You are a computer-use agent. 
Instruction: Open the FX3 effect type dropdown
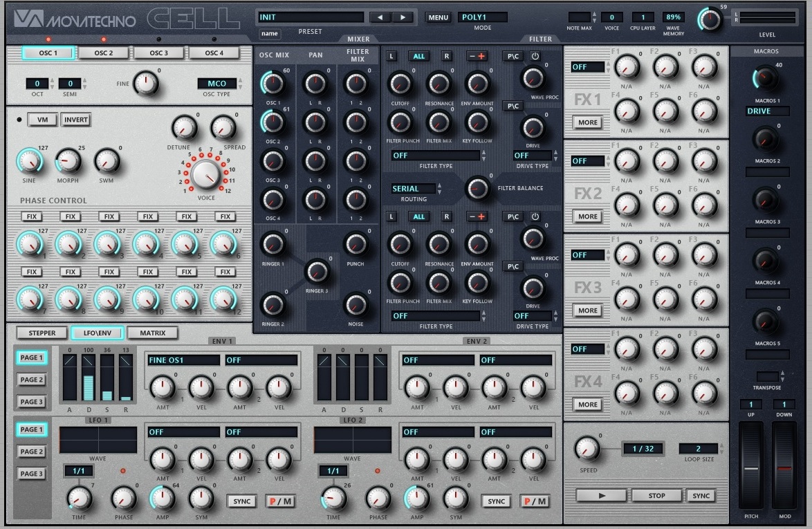pyautogui.click(x=588, y=254)
